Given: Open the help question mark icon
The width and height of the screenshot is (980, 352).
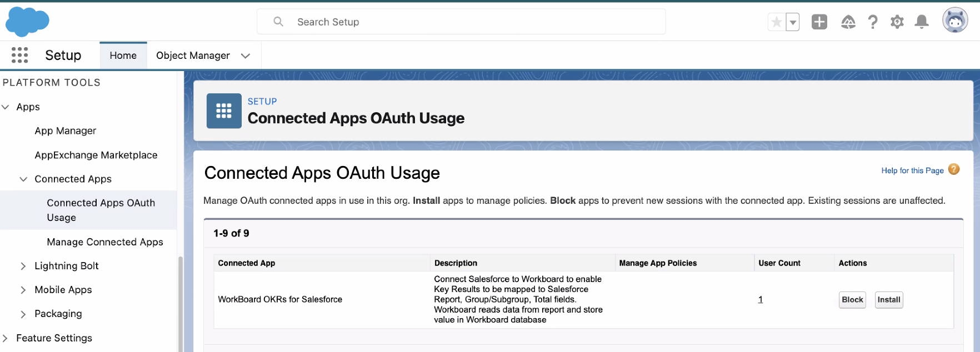Looking at the screenshot, I should (x=873, y=22).
